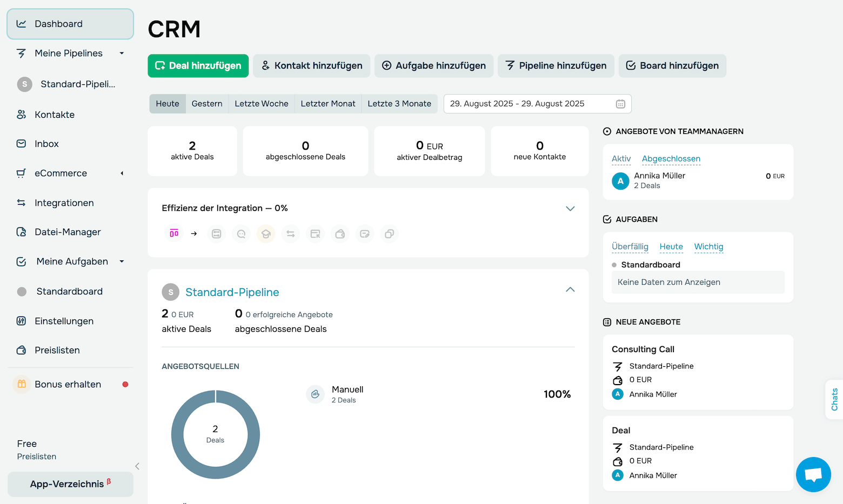This screenshot has height=504, width=843.
Task: Switch to Abgeschlossen tab in Teammanager
Action: click(671, 158)
